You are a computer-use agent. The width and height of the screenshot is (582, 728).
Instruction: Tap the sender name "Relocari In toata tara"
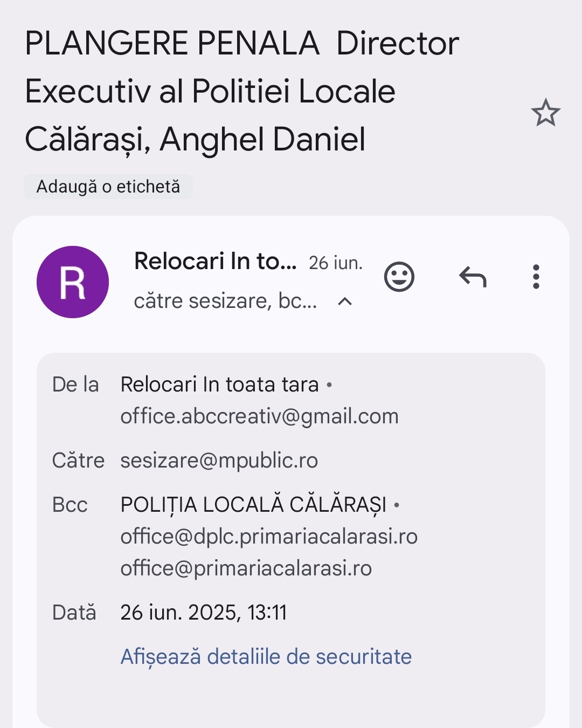(219, 384)
